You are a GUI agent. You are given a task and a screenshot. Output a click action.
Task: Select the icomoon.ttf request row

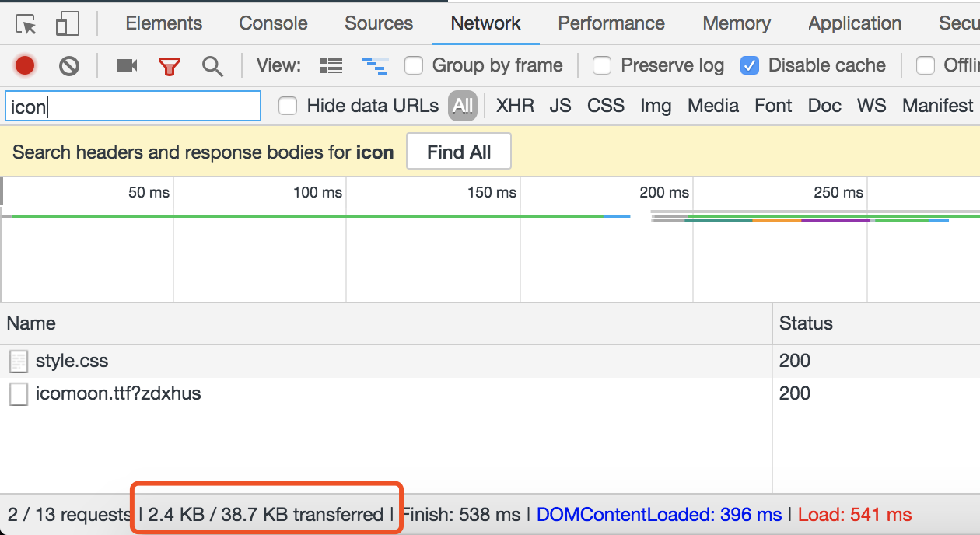[118, 393]
